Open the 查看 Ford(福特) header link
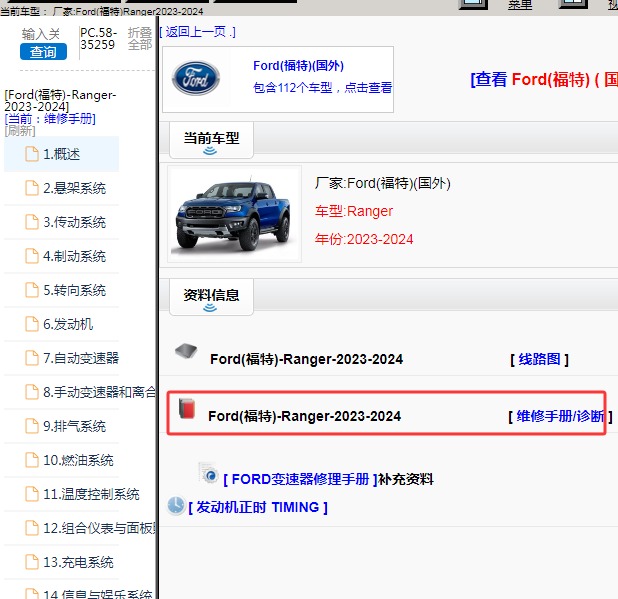The height and width of the screenshot is (599, 618). [x=544, y=80]
